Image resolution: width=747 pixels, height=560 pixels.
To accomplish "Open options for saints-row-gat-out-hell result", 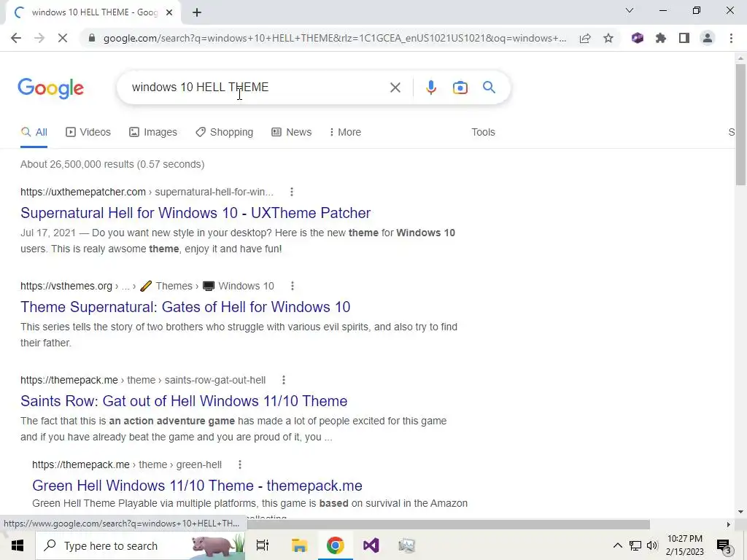I will 284,380.
